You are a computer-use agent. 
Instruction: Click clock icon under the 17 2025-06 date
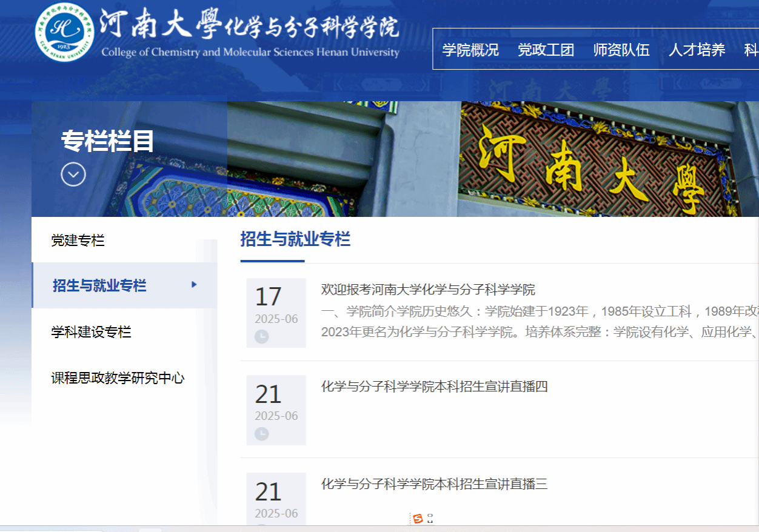(x=261, y=336)
